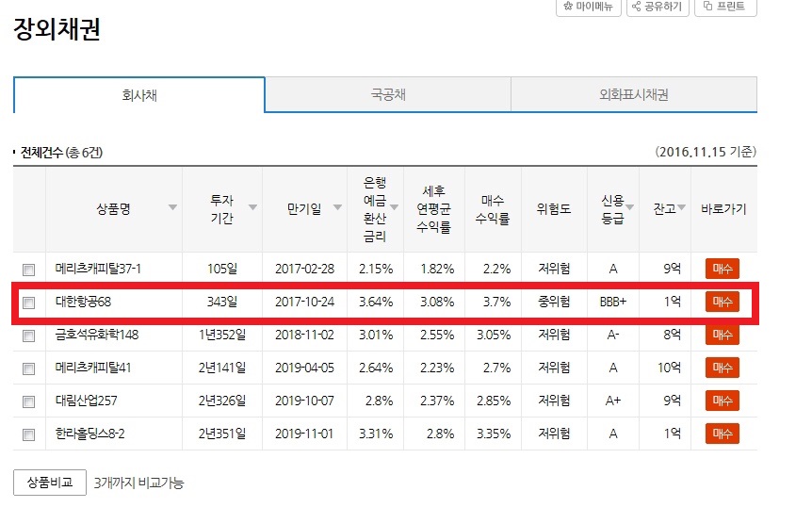Check the box for 한라홀딩스8-2
The width and height of the screenshot is (812, 524).
[29, 434]
